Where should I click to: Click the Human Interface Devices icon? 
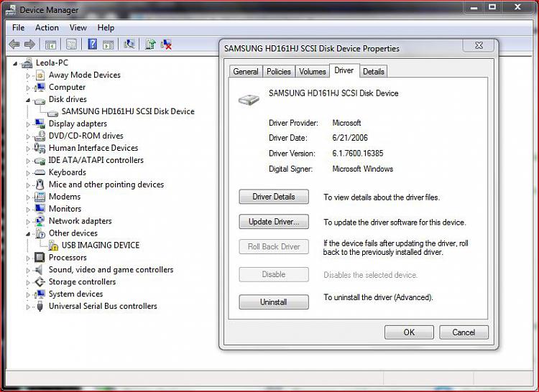click(40, 148)
